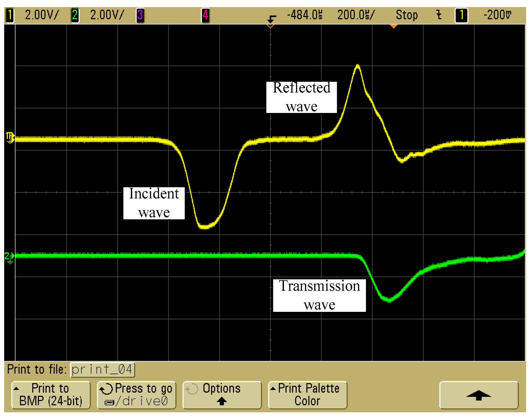Image resolution: width=532 pixels, height=418 pixels.
Task: Click the pink channel 4 indicator
Action: pos(205,15)
